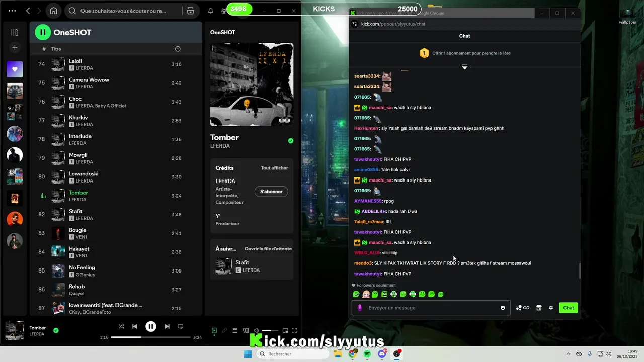The width and height of the screenshot is (644, 362).
Task: Select track Interlude
Action: [116, 139]
